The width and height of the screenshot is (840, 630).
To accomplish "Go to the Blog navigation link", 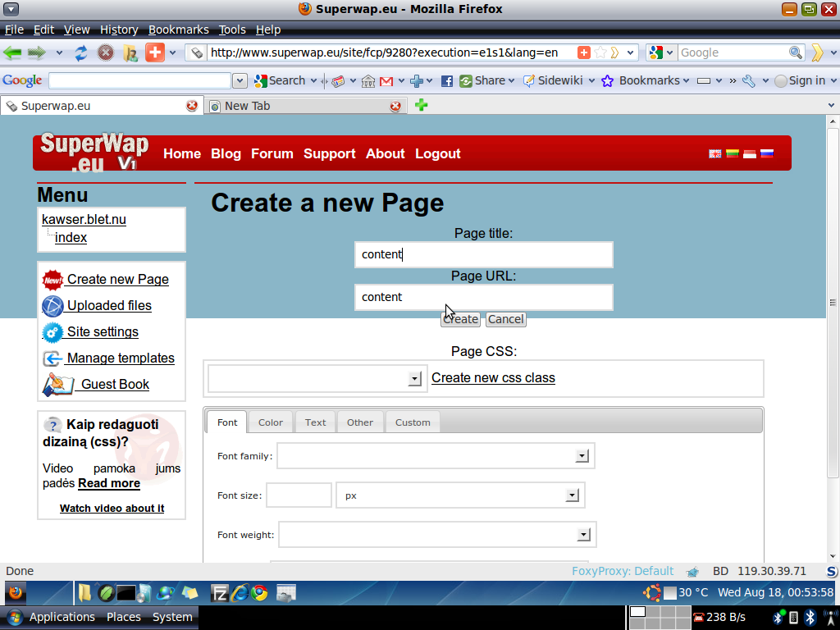I will pos(226,153).
